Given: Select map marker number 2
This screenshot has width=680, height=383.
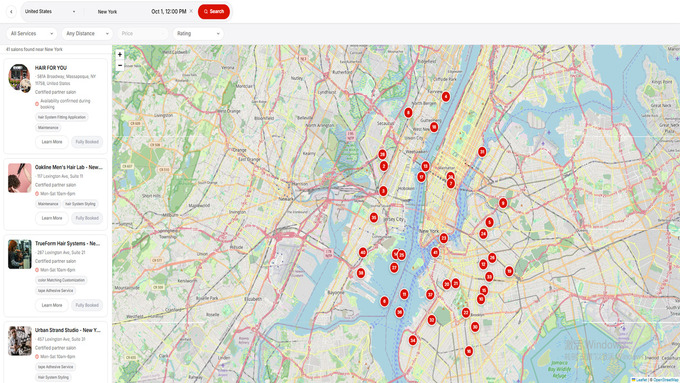Looking at the screenshot, I should point(383,166).
